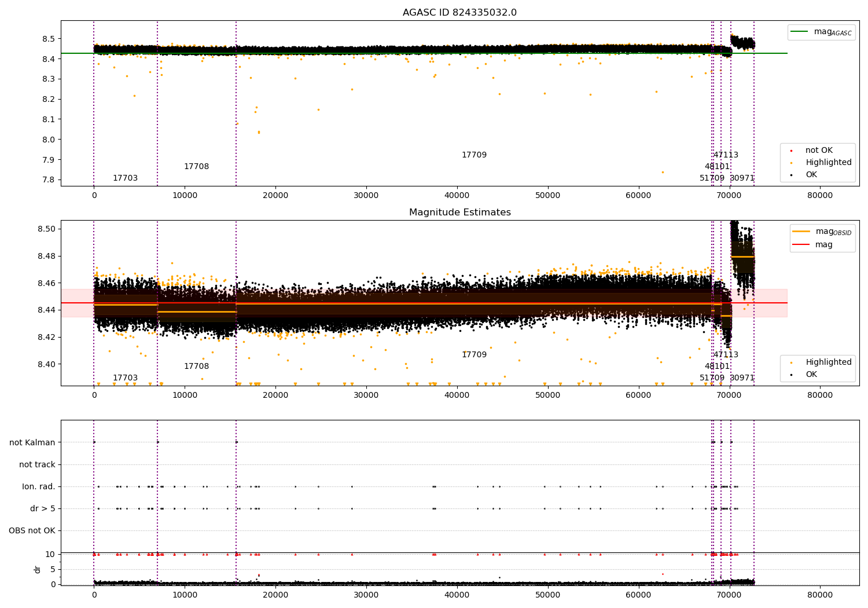The height and width of the screenshot is (608, 868).
Task: Click obsid label 17708 in the AGASC plot
Action: [x=196, y=167]
